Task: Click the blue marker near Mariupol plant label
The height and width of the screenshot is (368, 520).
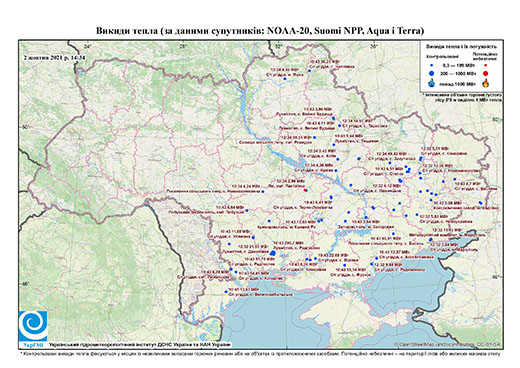Action: click(x=430, y=239)
